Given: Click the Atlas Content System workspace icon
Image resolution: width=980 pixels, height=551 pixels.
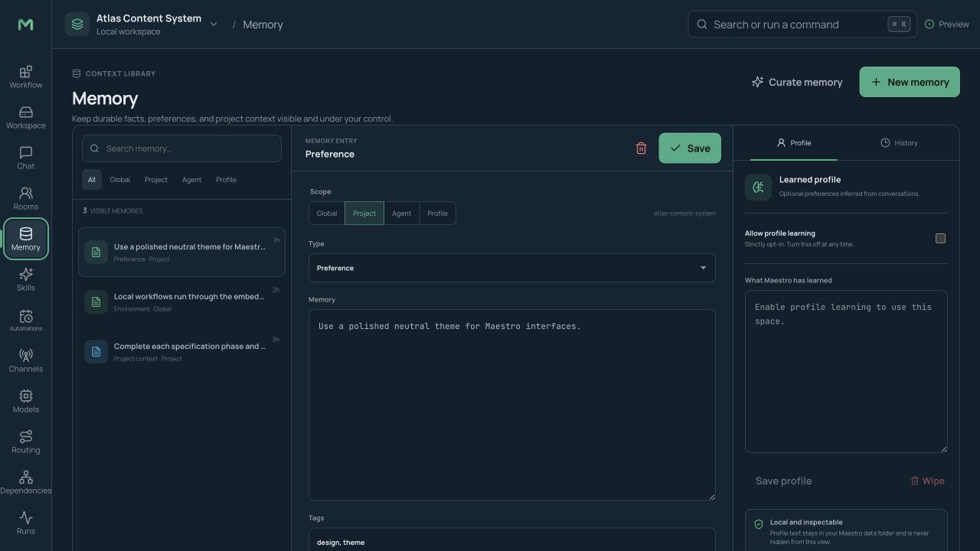Looking at the screenshot, I should [x=77, y=24].
